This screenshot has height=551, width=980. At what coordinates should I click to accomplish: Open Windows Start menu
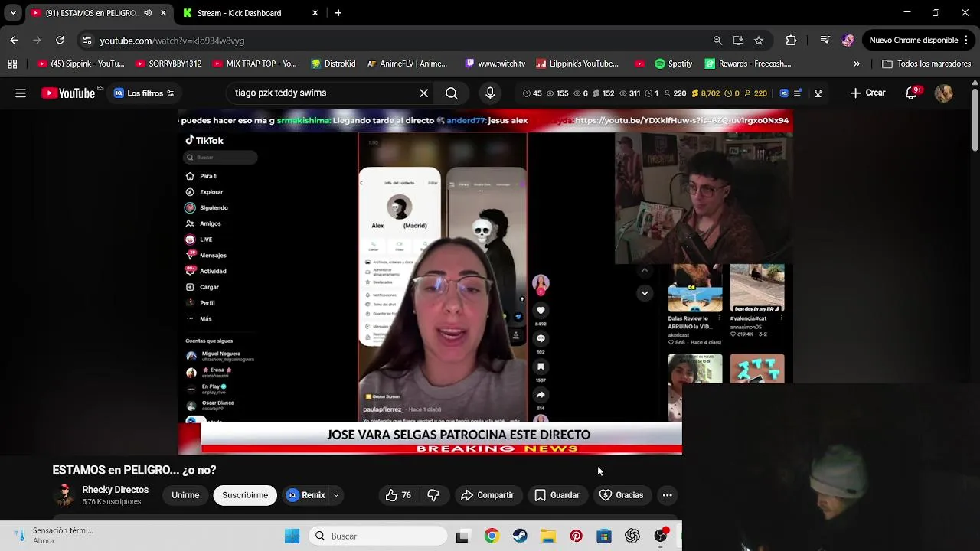coord(292,536)
